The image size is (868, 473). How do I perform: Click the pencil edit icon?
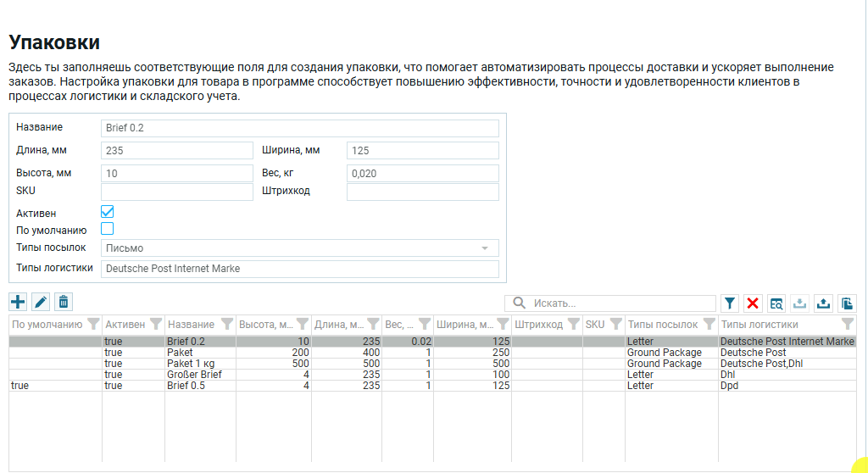click(x=41, y=302)
